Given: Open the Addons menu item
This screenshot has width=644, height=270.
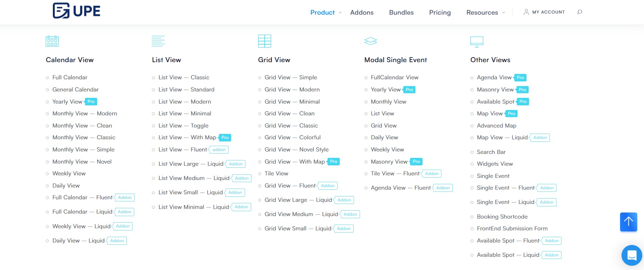Looking at the screenshot, I should (x=362, y=12).
